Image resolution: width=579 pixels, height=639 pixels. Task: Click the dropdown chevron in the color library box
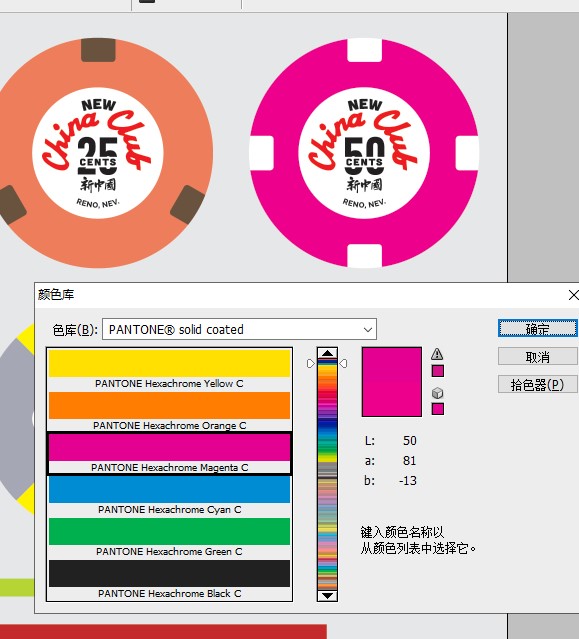pos(368,329)
